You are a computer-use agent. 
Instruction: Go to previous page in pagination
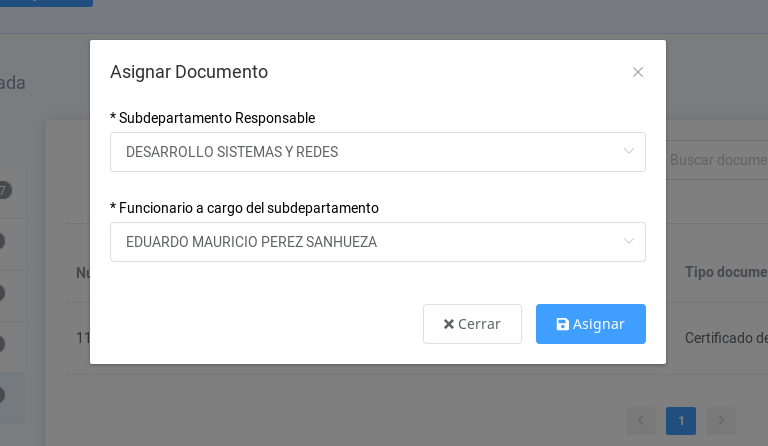point(641,421)
